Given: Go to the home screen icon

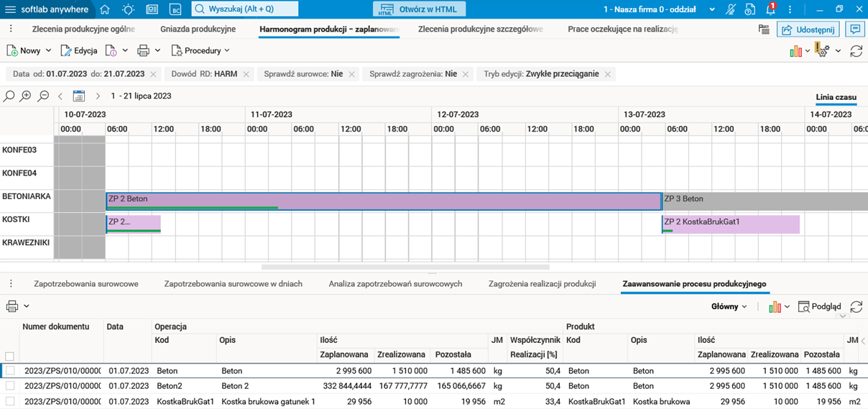Looking at the screenshot, I should (105, 9).
